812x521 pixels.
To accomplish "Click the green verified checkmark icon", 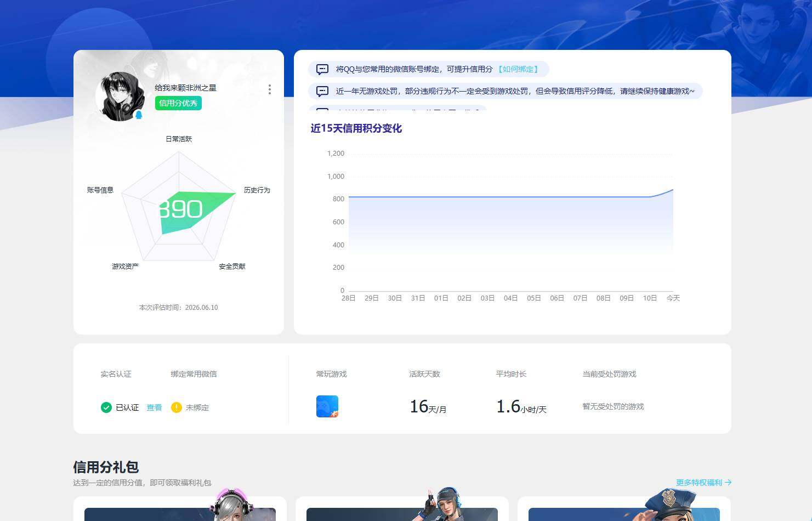I will pyautogui.click(x=106, y=407).
